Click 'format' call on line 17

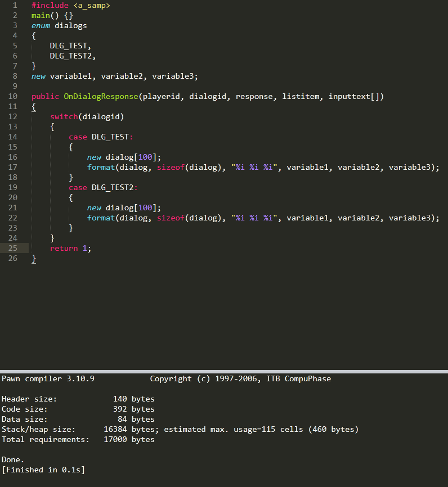[x=101, y=168]
